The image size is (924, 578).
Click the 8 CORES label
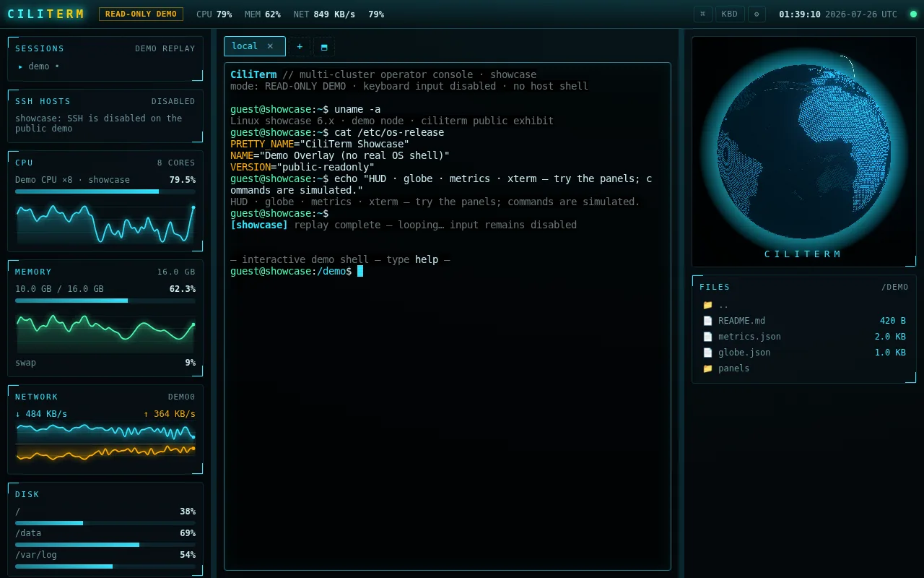tap(176, 163)
